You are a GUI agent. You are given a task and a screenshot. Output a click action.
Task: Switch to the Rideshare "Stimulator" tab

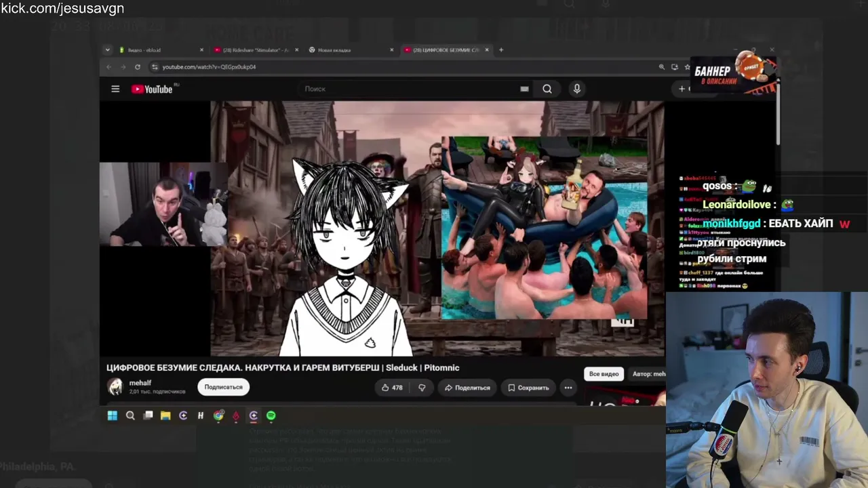(x=255, y=50)
